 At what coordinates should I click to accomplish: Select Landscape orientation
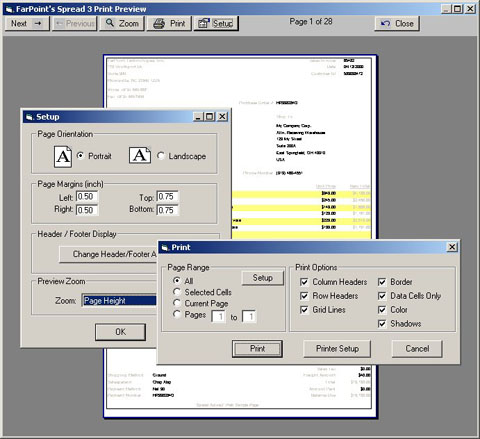pyautogui.click(x=181, y=156)
